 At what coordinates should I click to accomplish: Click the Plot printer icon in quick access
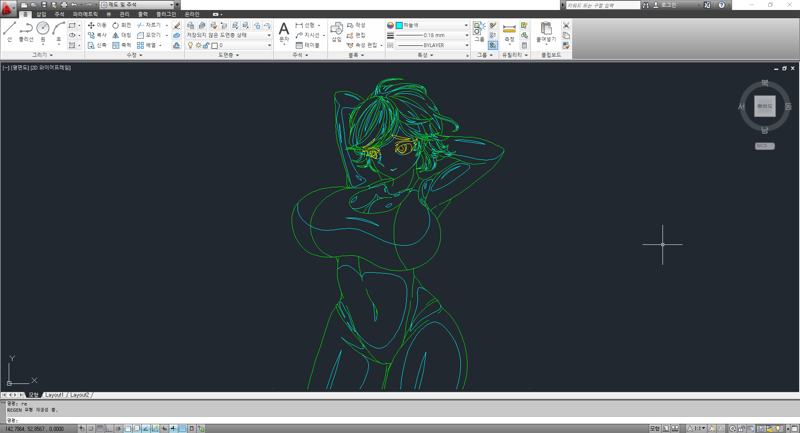click(x=64, y=5)
